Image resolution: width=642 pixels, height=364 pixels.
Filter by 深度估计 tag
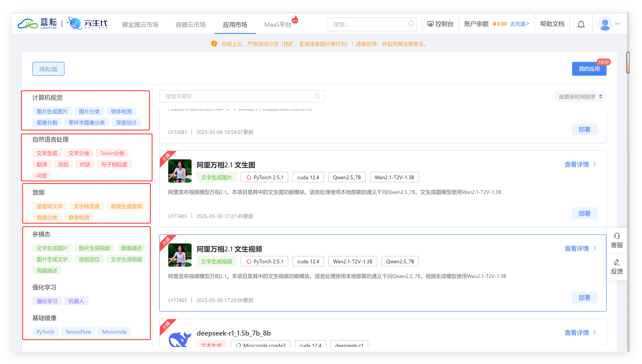[x=126, y=122]
